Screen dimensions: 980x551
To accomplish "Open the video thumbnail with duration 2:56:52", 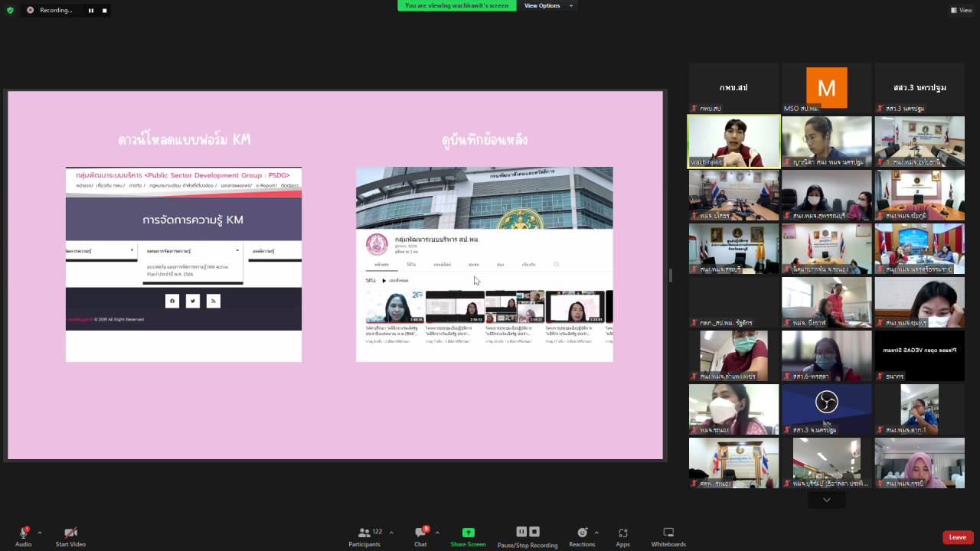I will [455, 307].
